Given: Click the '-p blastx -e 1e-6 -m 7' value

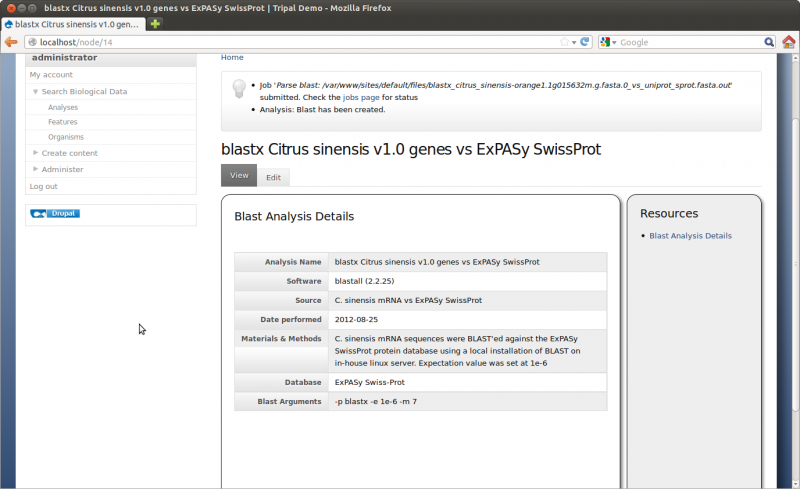Looking at the screenshot, I should point(376,401).
